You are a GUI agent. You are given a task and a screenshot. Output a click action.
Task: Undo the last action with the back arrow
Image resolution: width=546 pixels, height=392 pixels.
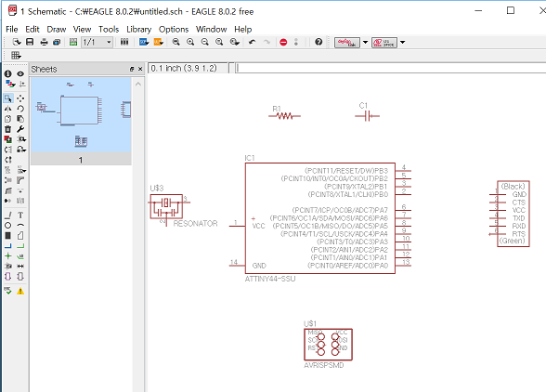253,42
